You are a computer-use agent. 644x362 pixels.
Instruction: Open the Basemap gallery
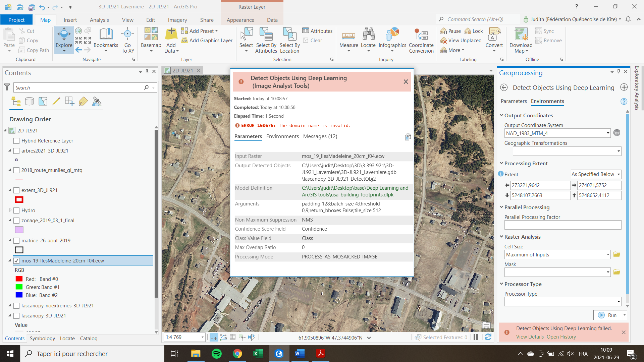coord(151,40)
